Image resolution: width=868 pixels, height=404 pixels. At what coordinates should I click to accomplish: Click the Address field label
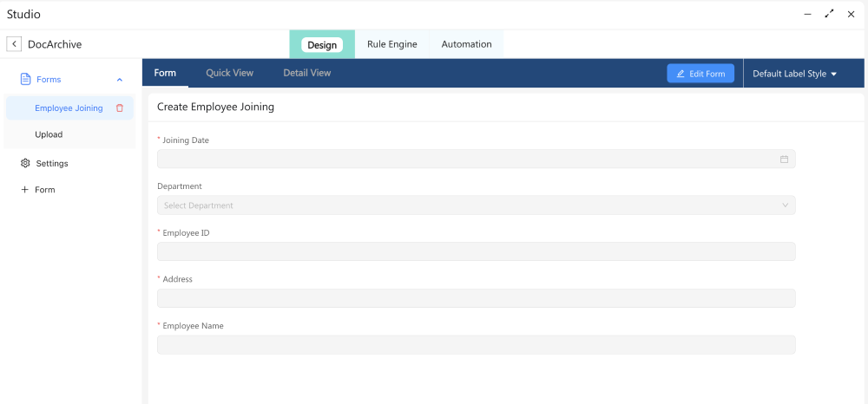[178, 279]
